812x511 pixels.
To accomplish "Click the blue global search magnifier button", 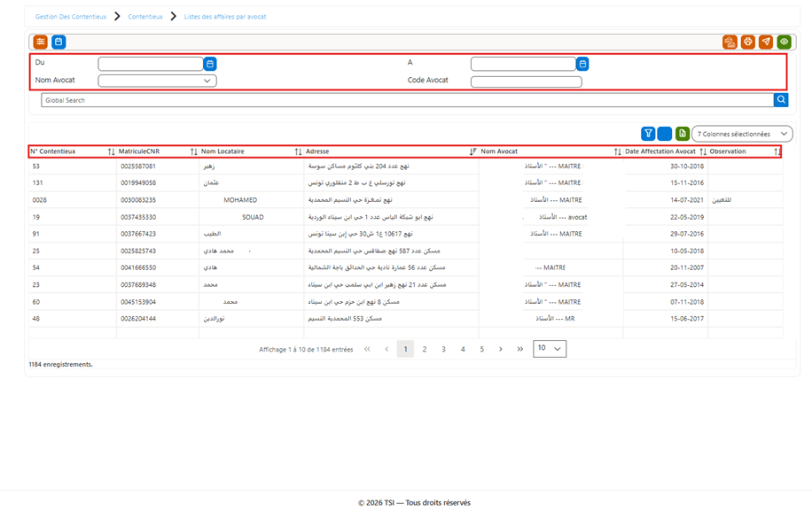I will 781,100.
